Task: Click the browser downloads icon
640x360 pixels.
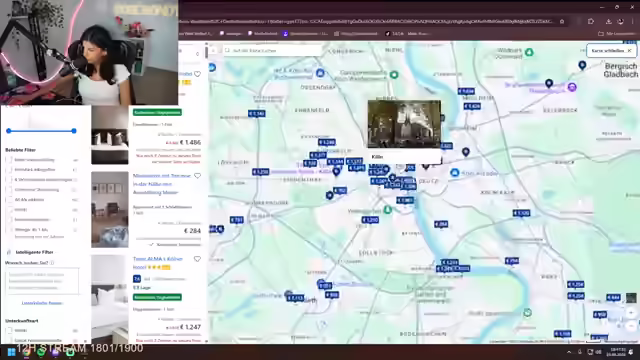Action: coord(608,22)
